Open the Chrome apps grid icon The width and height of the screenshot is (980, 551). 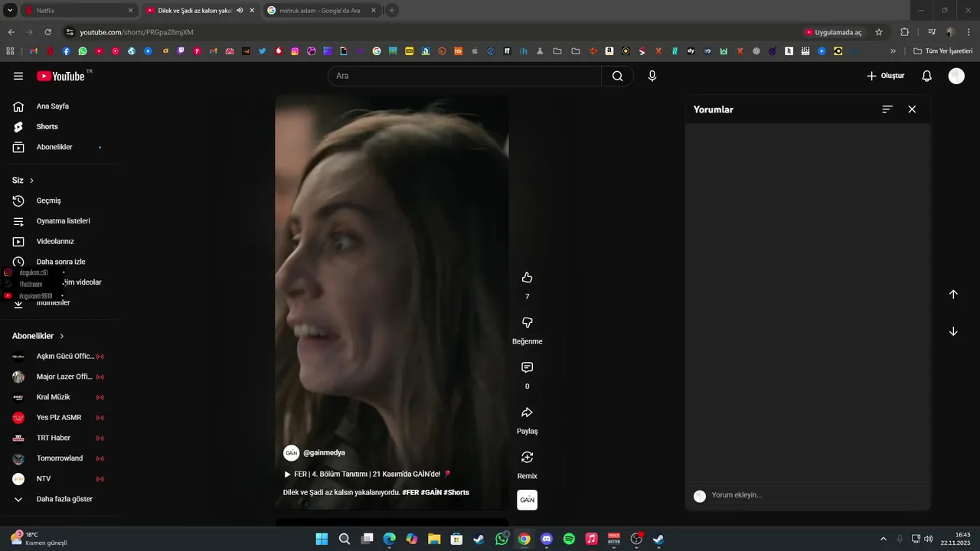pos(10,51)
